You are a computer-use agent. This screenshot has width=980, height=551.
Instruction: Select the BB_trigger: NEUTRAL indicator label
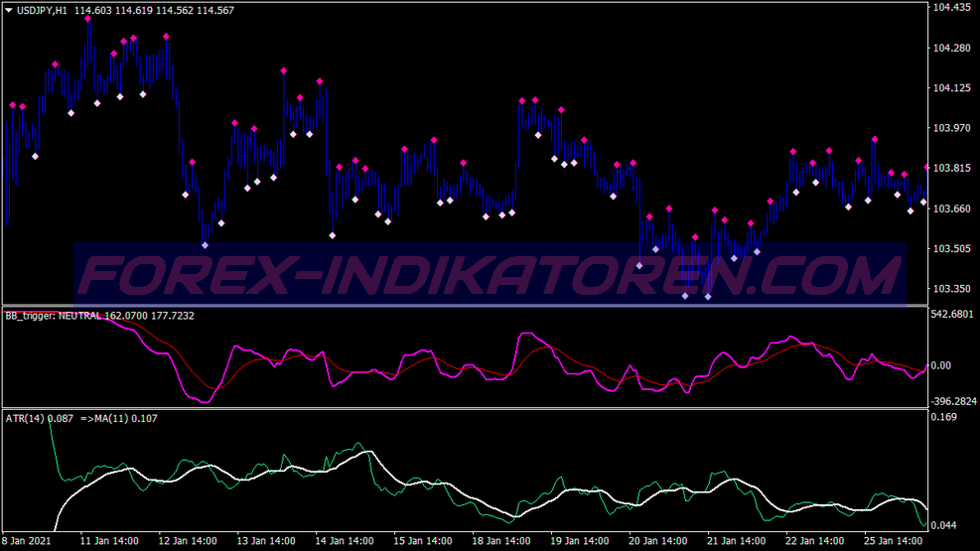pos(54,316)
